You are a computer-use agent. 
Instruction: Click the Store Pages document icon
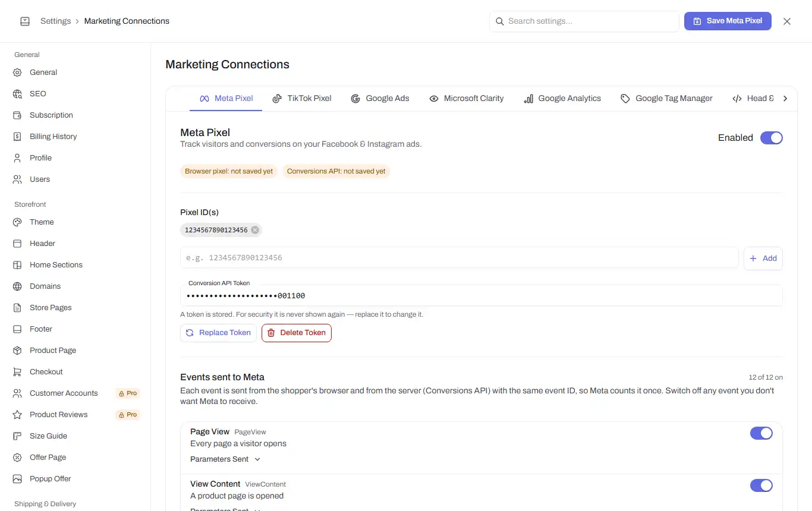17,308
